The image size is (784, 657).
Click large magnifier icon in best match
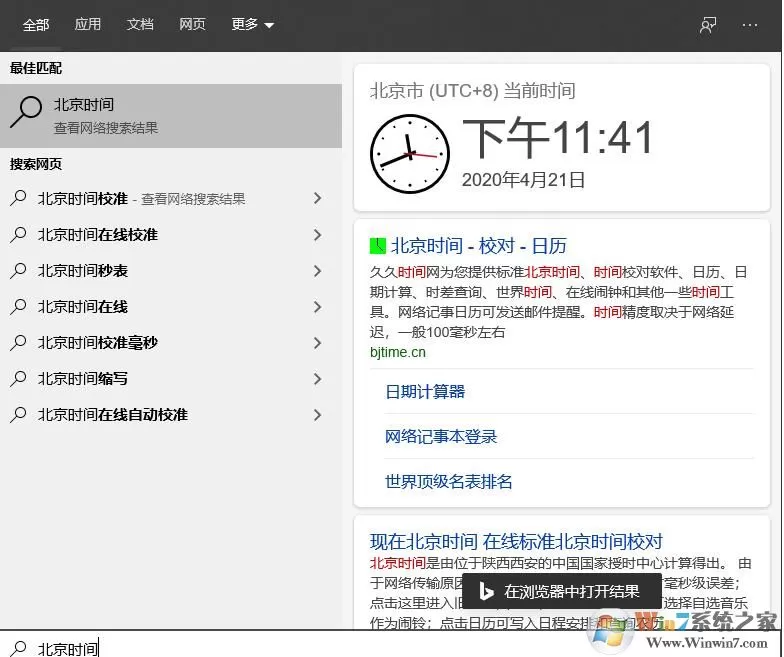26,112
